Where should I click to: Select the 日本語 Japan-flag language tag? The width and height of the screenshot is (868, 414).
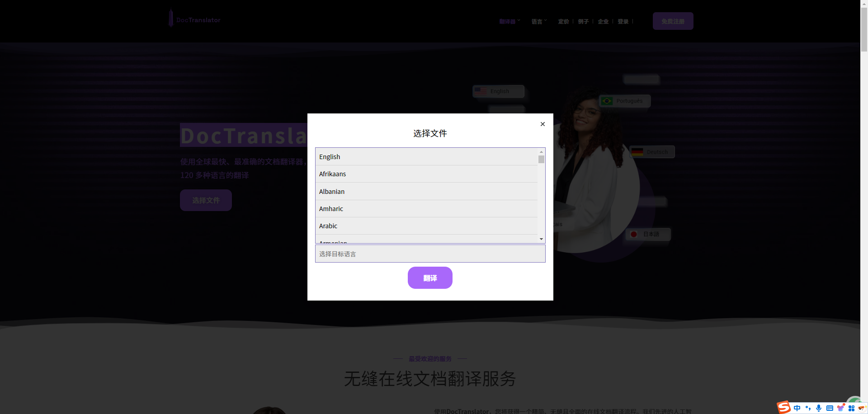tap(648, 234)
